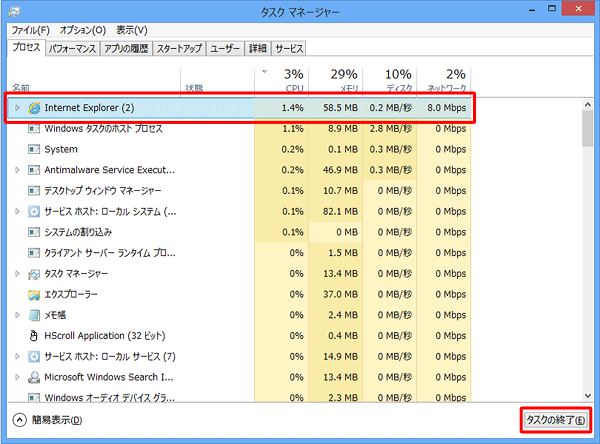The height and width of the screenshot is (444, 600).
Task: Select the システムの割り込み row
Action: coord(239,232)
